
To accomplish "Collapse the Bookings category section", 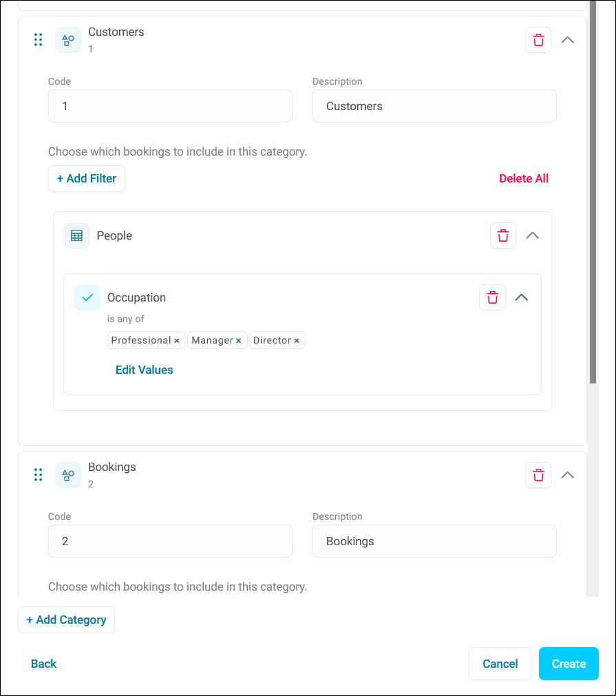I will (x=568, y=475).
